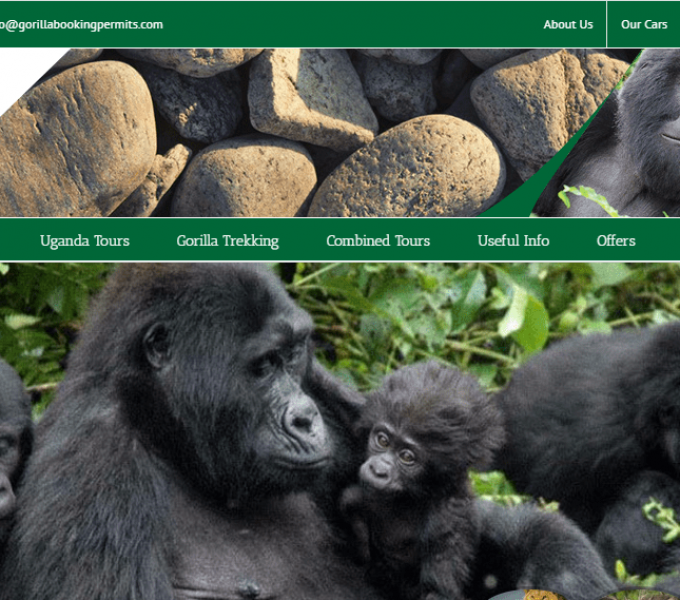Image resolution: width=680 pixels, height=600 pixels.
Task: Go to the Our Cars page
Action: click(x=644, y=24)
